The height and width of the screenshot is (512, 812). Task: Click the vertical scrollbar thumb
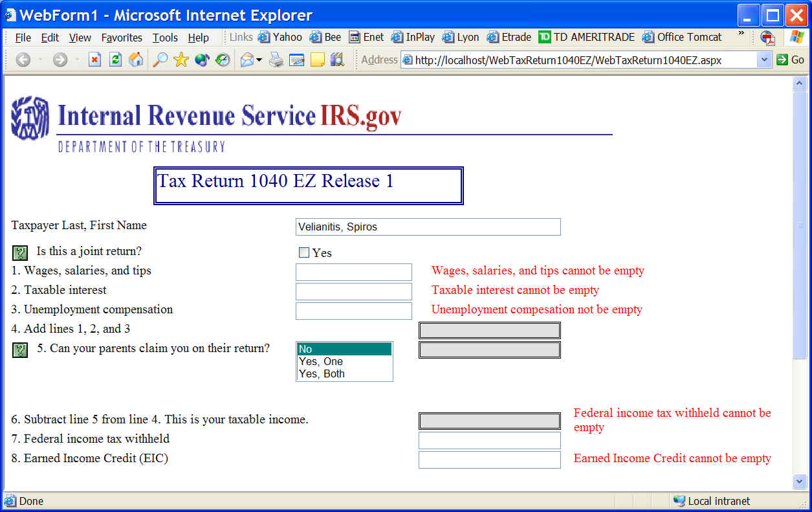point(800,225)
